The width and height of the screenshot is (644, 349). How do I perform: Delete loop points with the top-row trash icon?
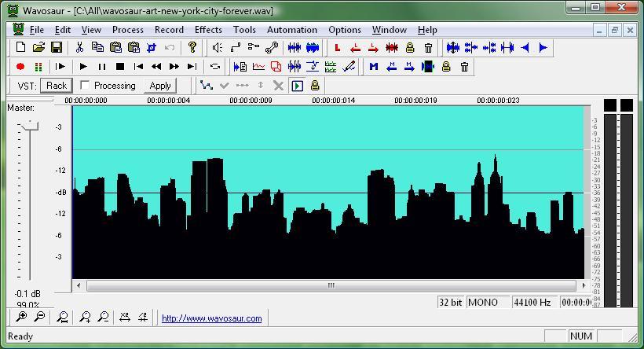coord(428,48)
